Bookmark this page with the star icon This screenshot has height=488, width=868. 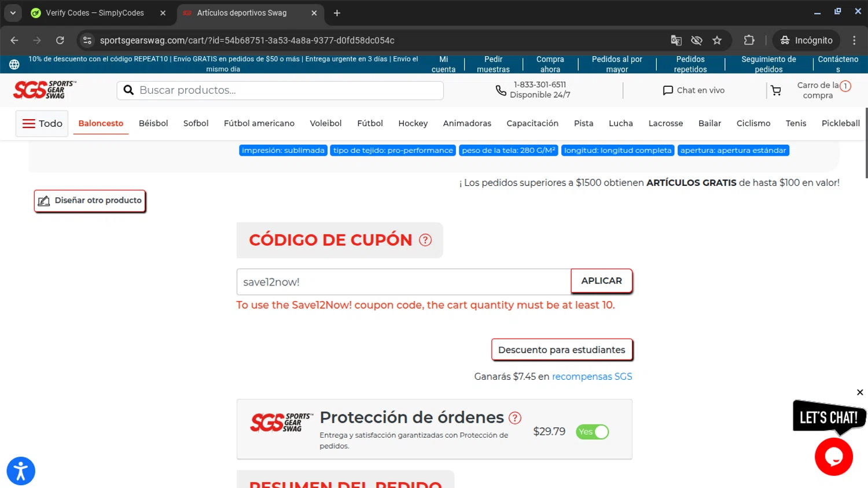(x=718, y=41)
